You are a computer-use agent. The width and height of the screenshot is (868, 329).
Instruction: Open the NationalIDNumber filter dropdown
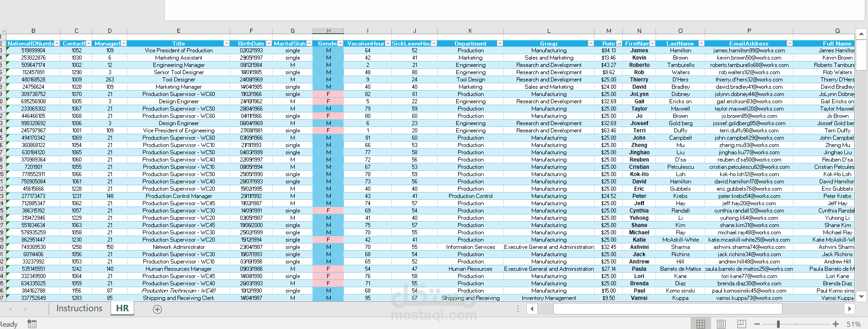[x=57, y=43]
